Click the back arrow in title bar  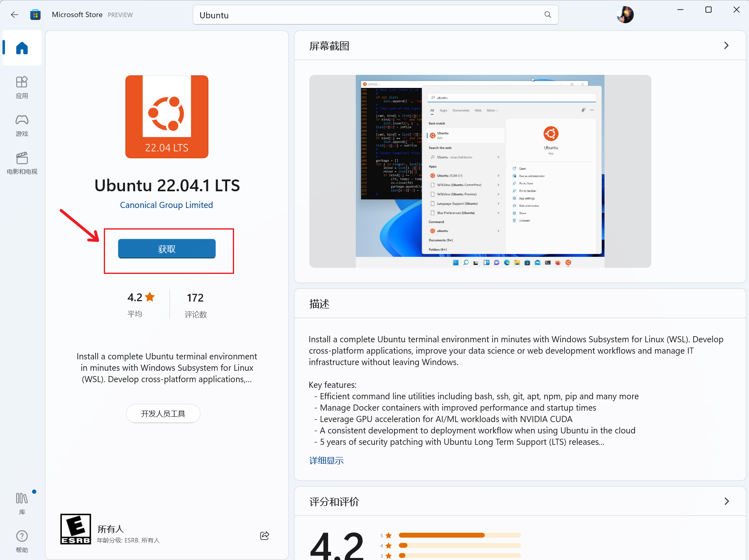coord(15,15)
